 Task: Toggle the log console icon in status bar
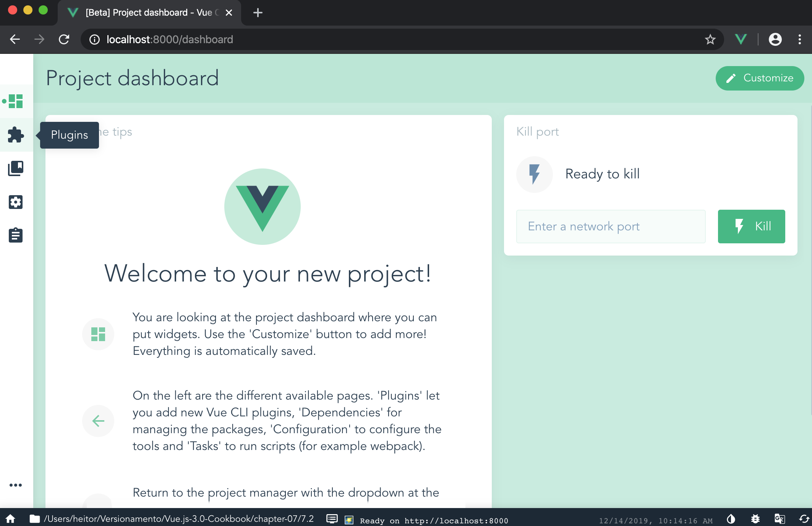coord(332,519)
